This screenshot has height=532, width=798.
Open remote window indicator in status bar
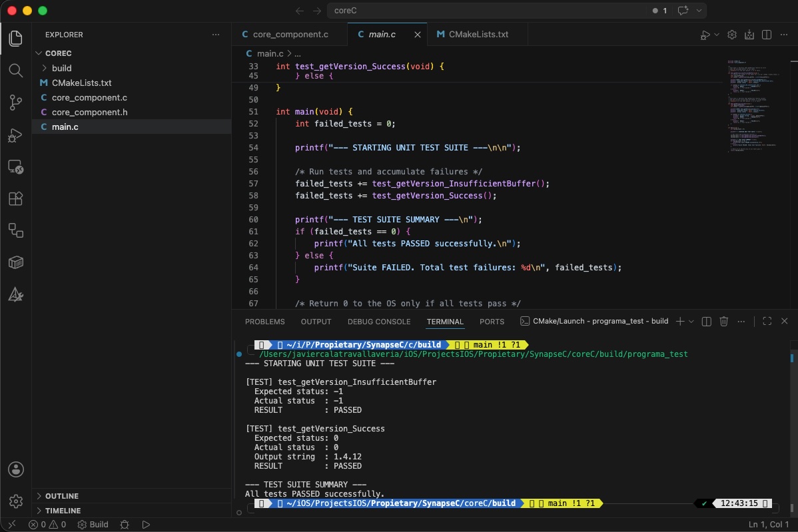click(12, 525)
